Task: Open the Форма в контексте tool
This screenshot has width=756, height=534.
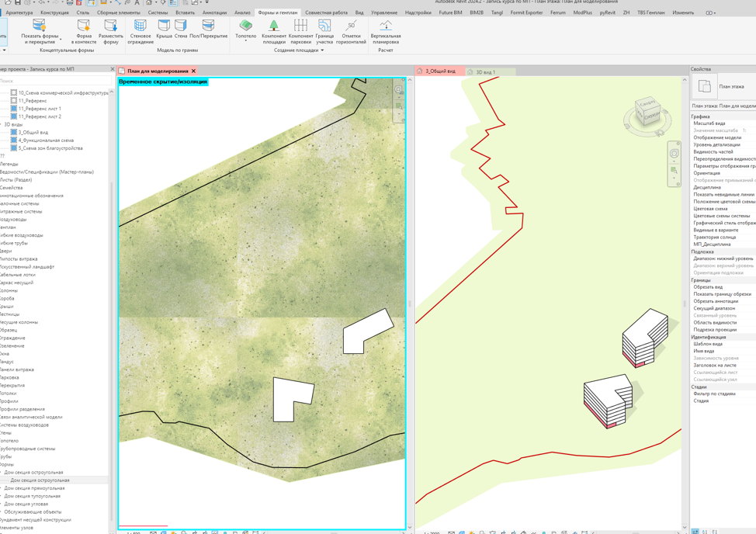Action: point(84,32)
